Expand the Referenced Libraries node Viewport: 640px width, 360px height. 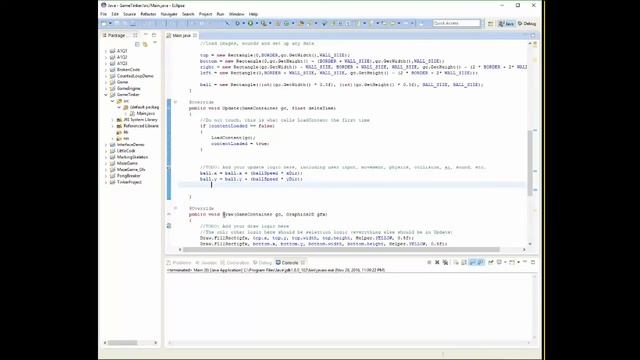click(113, 126)
